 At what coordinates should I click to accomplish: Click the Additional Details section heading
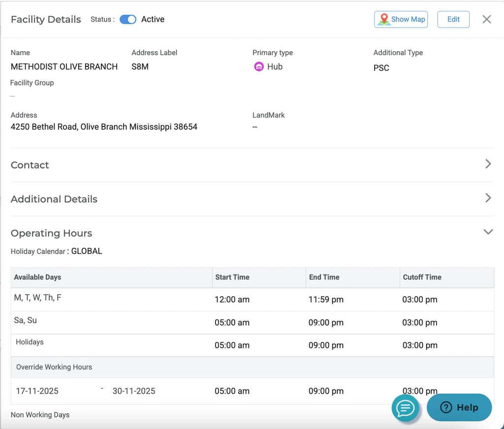pos(54,199)
